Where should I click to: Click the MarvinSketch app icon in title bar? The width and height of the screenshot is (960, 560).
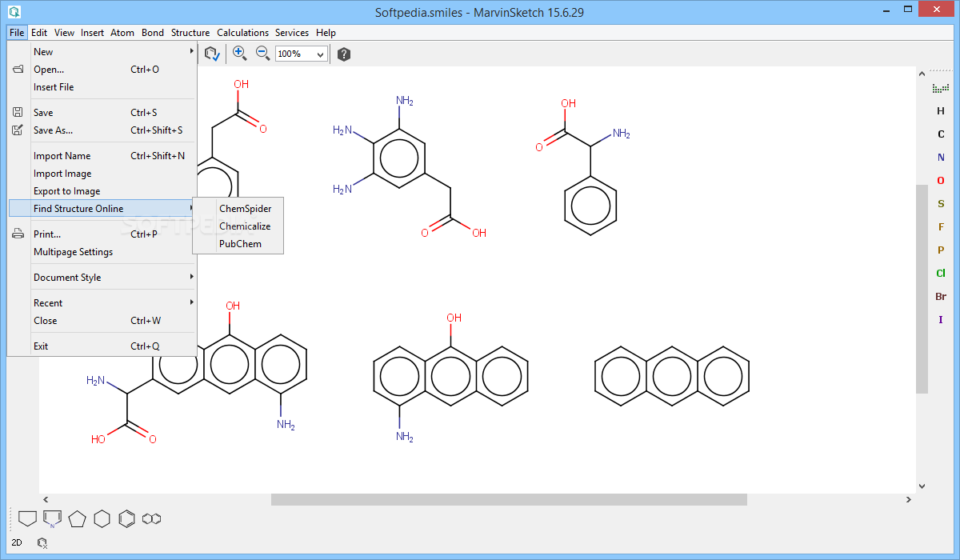14,12
